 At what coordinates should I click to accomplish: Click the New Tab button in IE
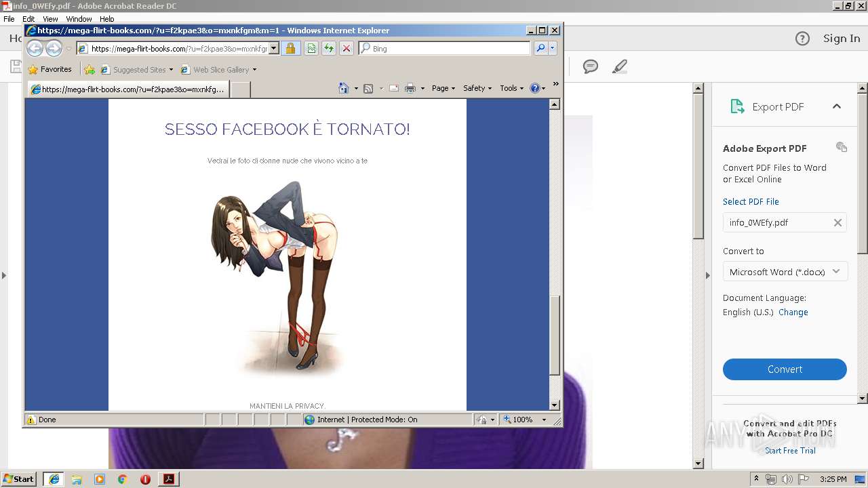tap(241, 89)
